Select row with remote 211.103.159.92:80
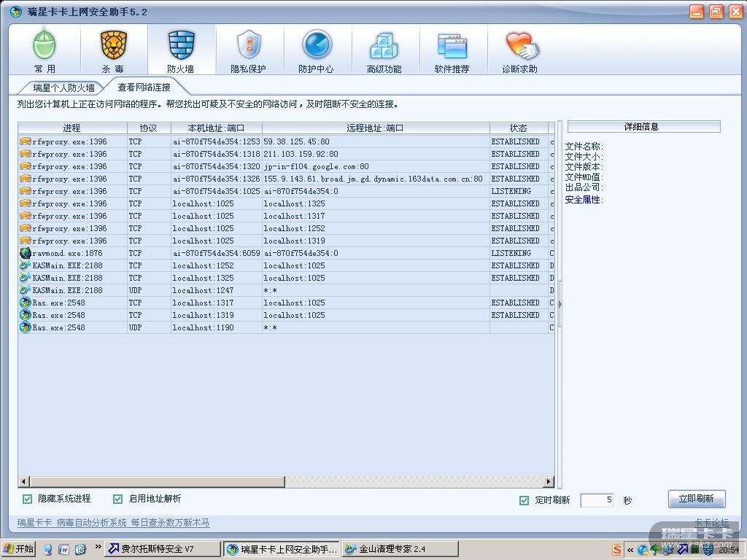The height and width of the screenshot is (560, 747). [286, 154]
